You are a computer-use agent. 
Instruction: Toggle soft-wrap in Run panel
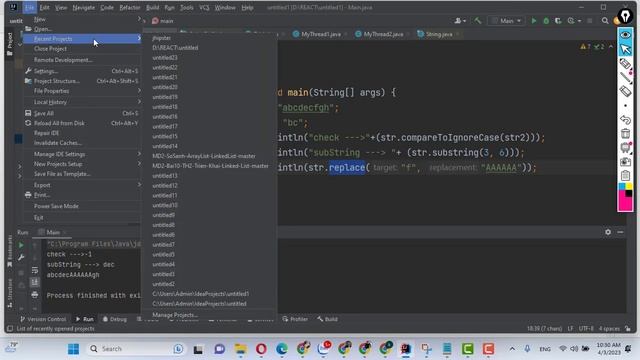pyautogui.click(x=35, y=270)
